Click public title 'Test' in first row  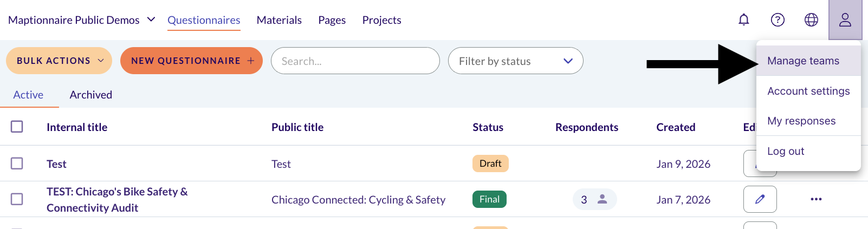tap(281, 164)
